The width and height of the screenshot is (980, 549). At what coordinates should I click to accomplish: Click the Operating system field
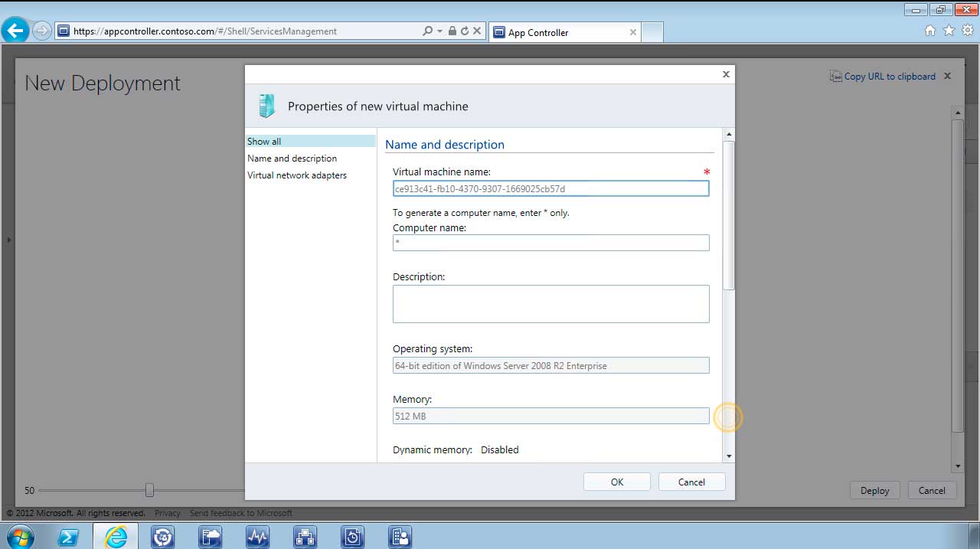(x=551, y=366)
